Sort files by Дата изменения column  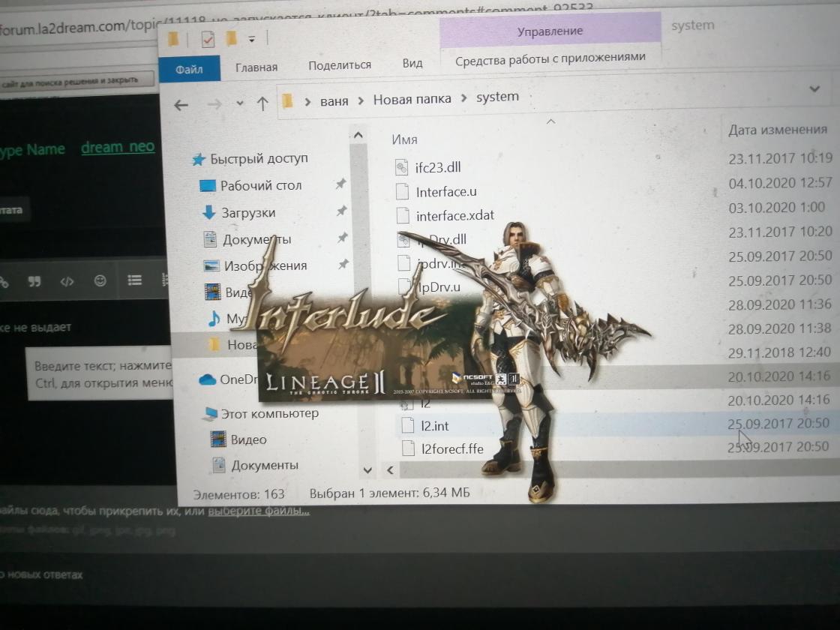point(777,130)
